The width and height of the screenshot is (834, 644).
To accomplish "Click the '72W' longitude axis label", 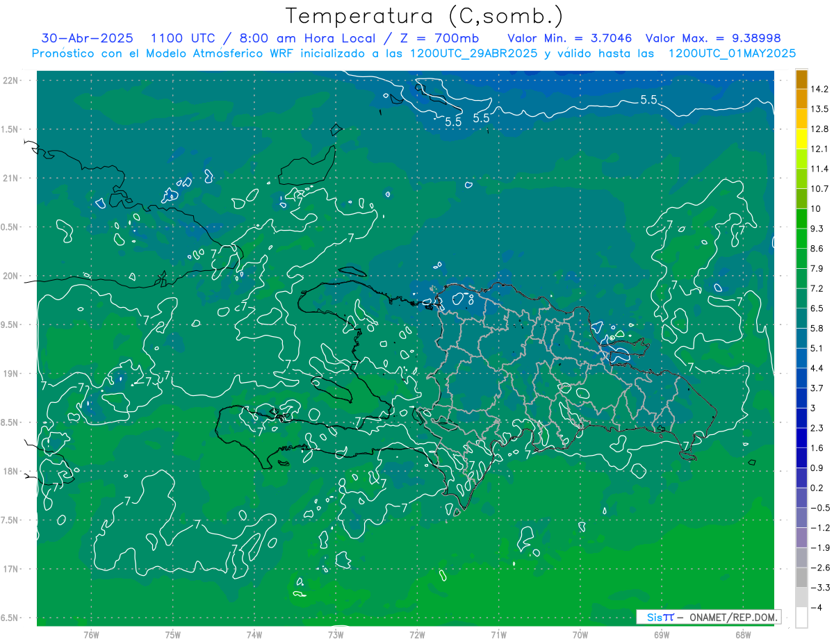I will click(417, 635).
